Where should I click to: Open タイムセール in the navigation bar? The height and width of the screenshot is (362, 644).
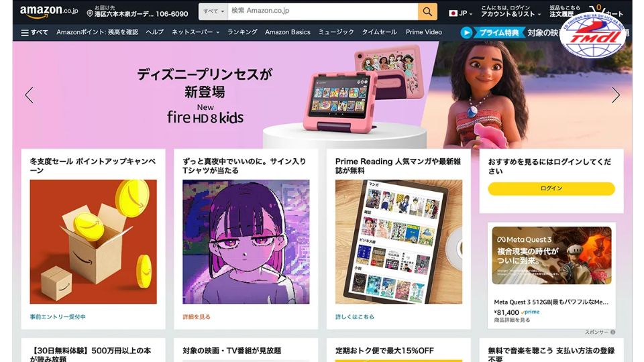(x=379, y=32)
